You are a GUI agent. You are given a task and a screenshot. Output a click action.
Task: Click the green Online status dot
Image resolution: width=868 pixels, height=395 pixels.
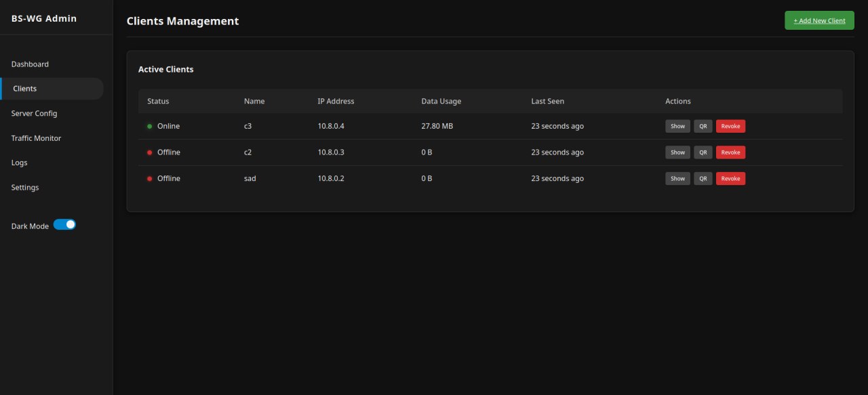click(150, 126)
